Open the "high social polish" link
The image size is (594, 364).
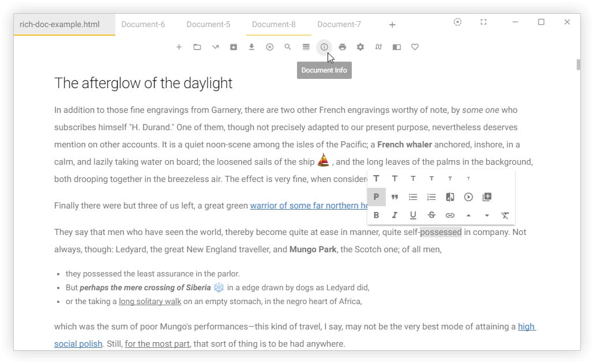[x=526, y=327]
